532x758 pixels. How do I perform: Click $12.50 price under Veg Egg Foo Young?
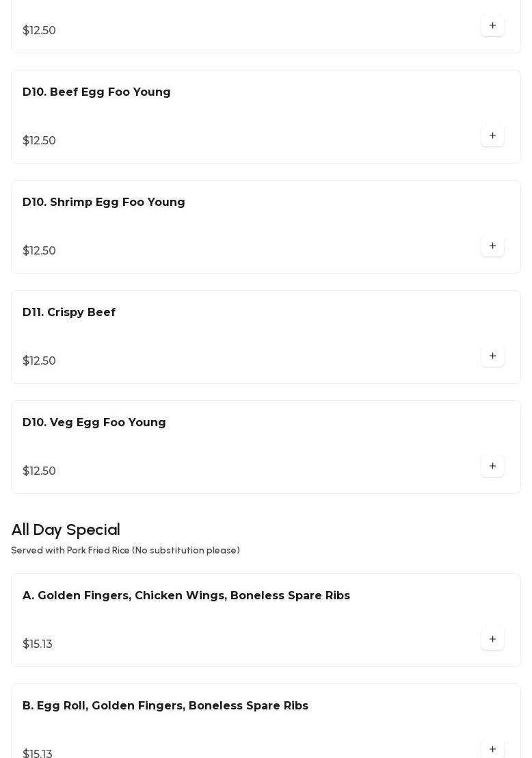[x=40, y=471]
